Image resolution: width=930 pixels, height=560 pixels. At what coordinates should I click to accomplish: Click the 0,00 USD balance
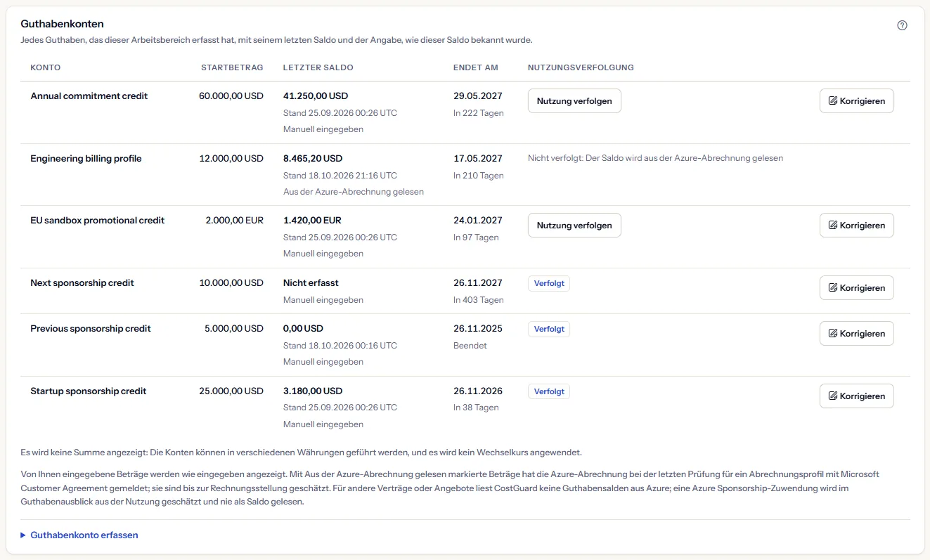tap(303, 328)
